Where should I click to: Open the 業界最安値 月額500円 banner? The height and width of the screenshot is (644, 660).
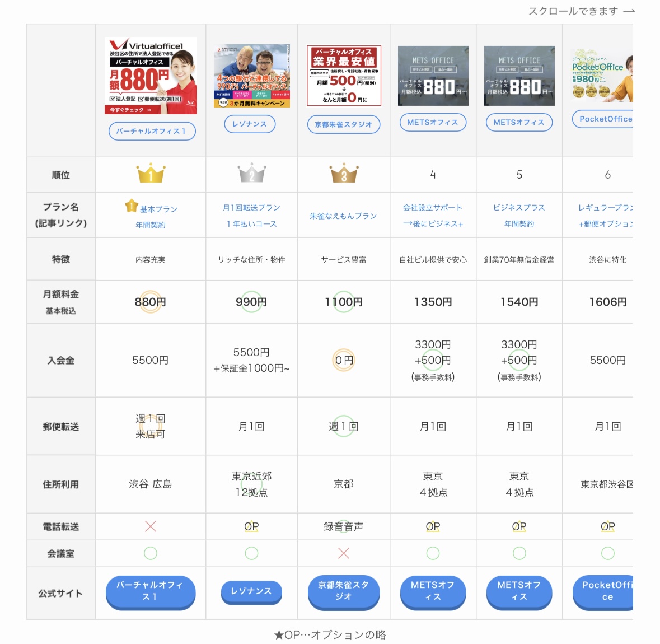[x=344, y=76]
